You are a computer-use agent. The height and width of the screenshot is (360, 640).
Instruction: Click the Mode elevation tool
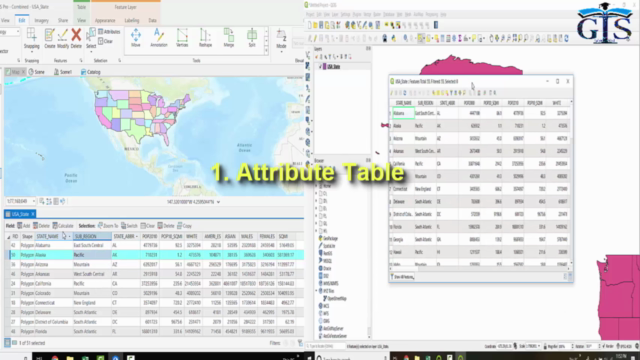(x=281, y=38)
